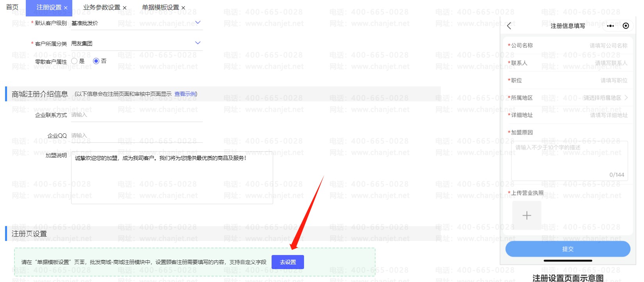Screen dimensions: 644x282
Task: Close the 单据模板设置 tab
Action: tap(183, 8)
